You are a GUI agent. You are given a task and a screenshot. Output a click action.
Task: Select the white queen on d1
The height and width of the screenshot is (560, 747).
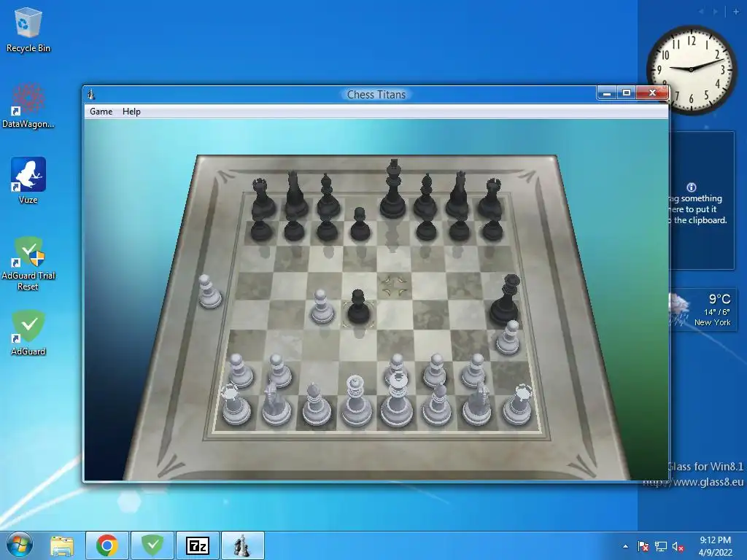(356, 401)
